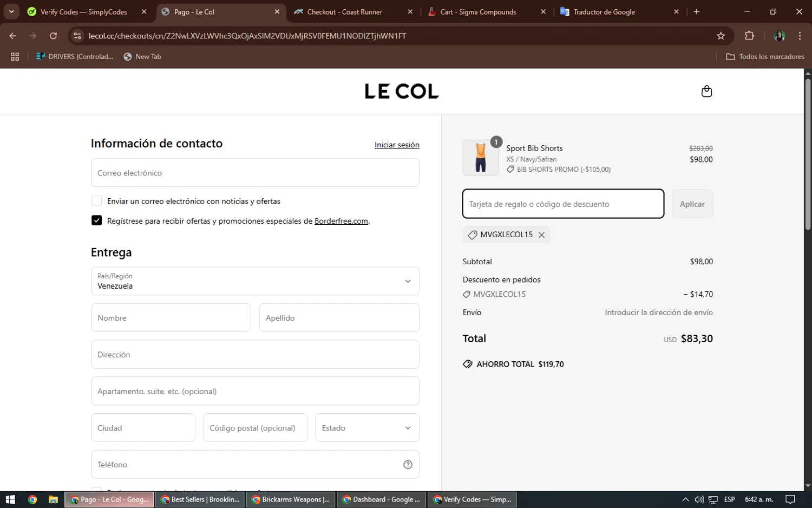Open the shopping bag cart icon
The height and width of the screenshot is (508, 812).
[x=706, y=91]
